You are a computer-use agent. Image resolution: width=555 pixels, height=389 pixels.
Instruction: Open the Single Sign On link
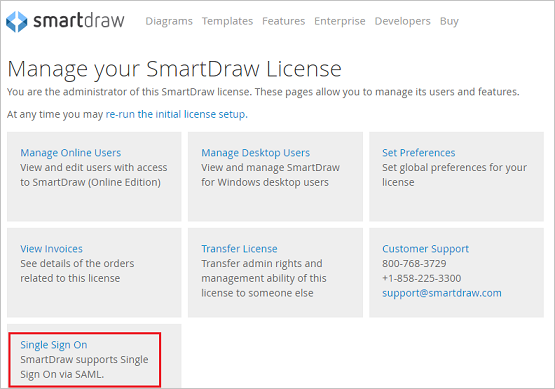pos(54,345)
